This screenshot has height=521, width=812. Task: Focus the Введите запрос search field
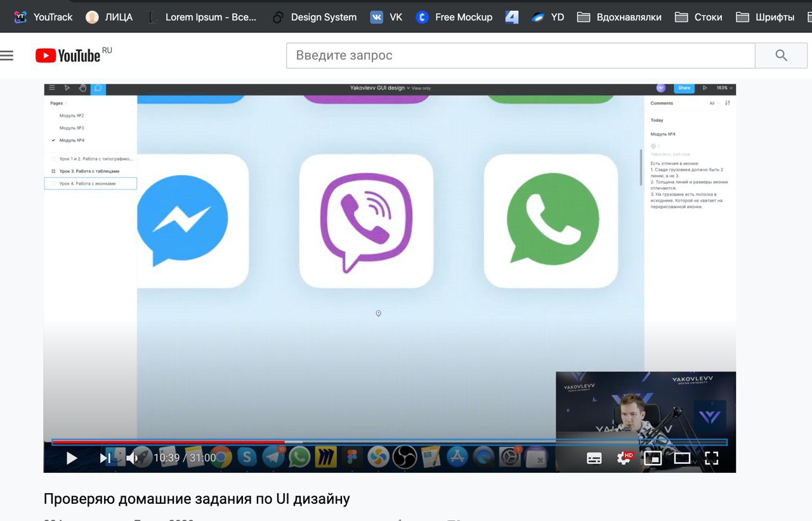pos(521,55)
